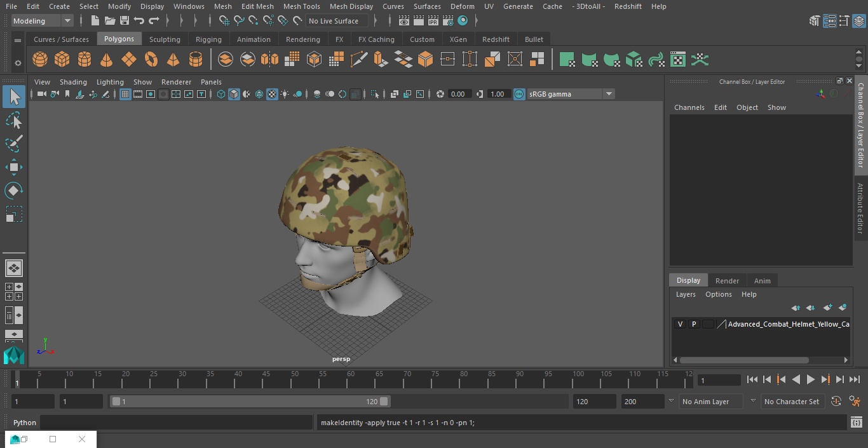Create a polygon cylinder from shelf
This screenshot has width=868, height=448.
click(85, 60)
